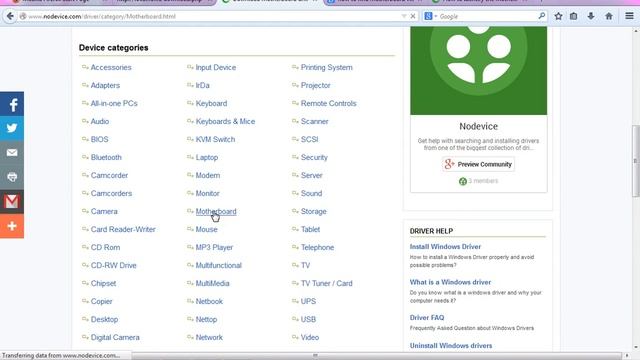Image resolution: width=640 pixels, height=360 pixels.
Task: Open the browser hamburger menu
Action: 629,16
